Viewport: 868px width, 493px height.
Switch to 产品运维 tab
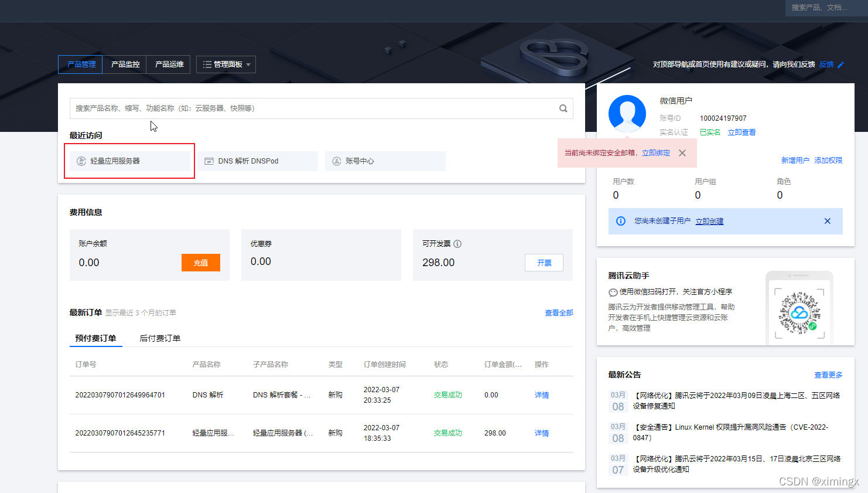(169, 64)
